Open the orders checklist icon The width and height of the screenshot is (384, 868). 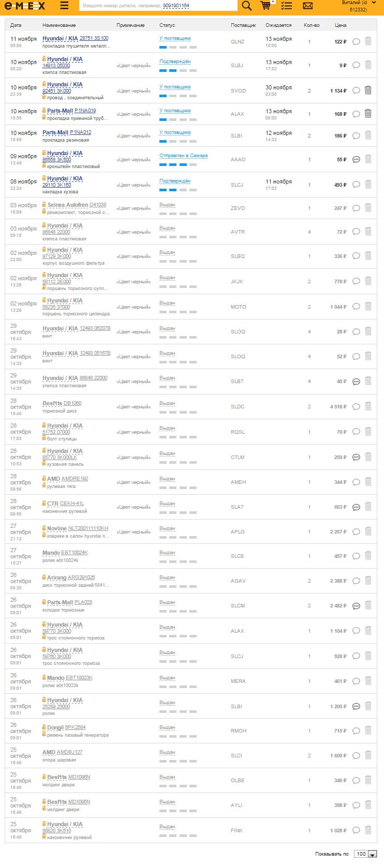[286, 6]
